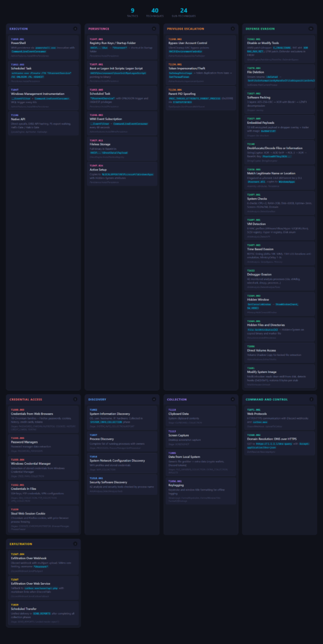Select the Parent PID Spoofing card
Viewport: 323px width, 644px height.
click(201, 98)
